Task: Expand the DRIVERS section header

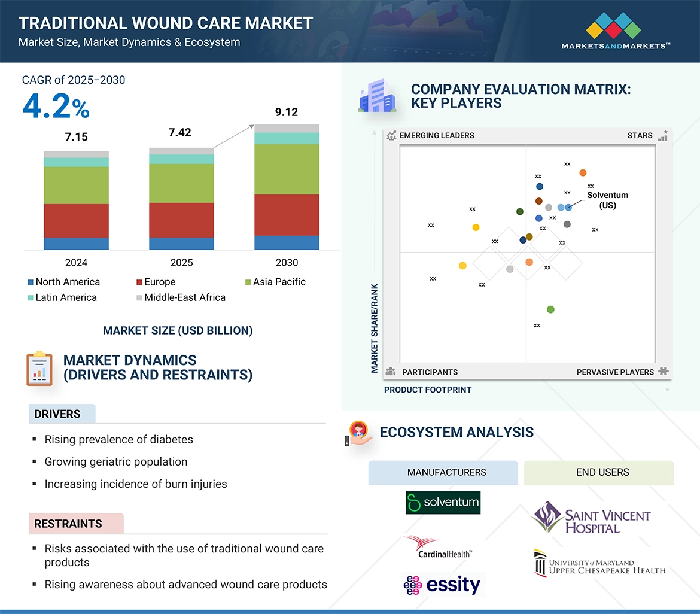Action: (62, 414)
